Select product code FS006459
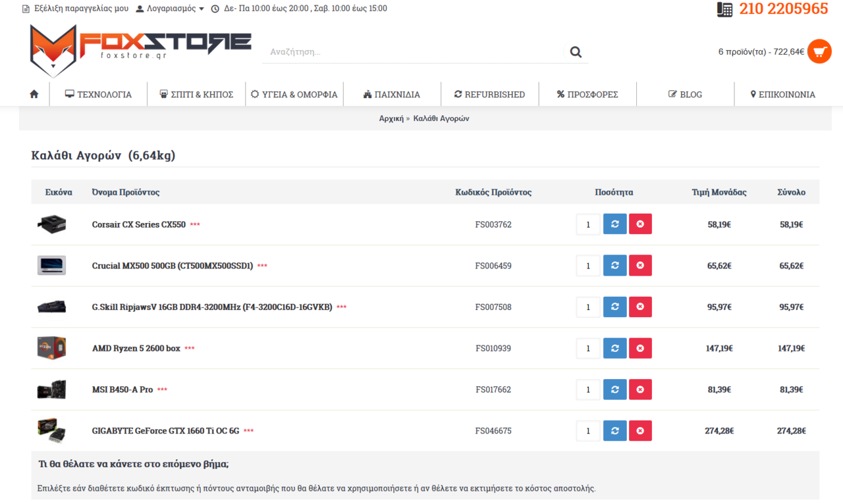Image resolution: width=843 pixels, height=504 pixels. [x=493, y=266]
